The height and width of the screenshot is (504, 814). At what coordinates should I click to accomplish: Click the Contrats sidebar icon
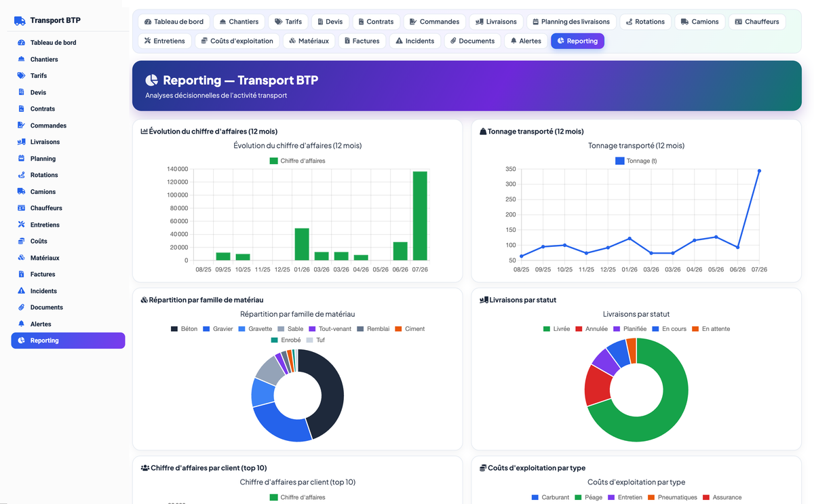coord(21,109)
